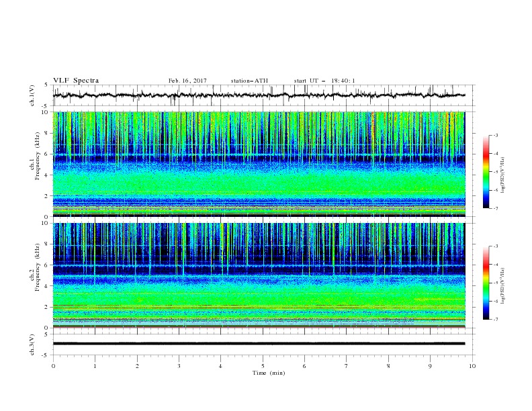The image size is (532, 411).
Task: Click the 'ch.3(V)' waveform axis label
Action: [32, 345]
